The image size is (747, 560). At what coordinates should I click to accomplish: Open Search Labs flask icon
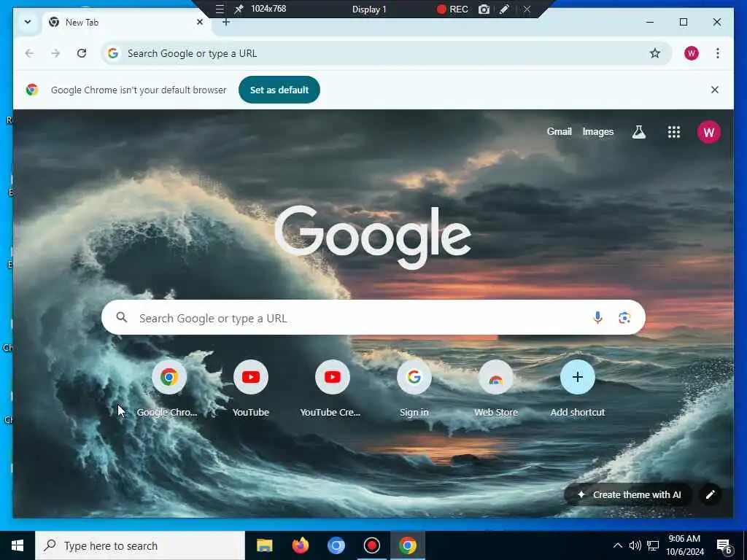(639, 132)
